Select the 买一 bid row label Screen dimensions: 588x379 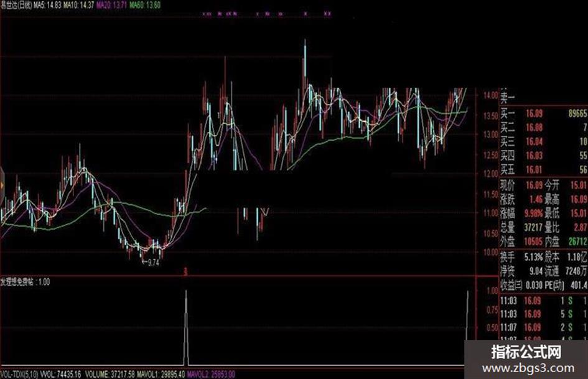tap(508, 113)
